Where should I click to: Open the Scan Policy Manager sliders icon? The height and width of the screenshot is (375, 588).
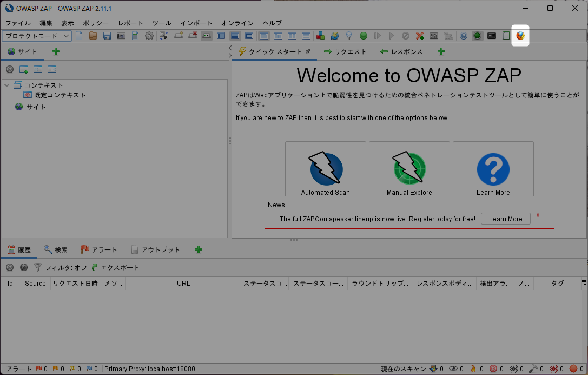point(434,36)
